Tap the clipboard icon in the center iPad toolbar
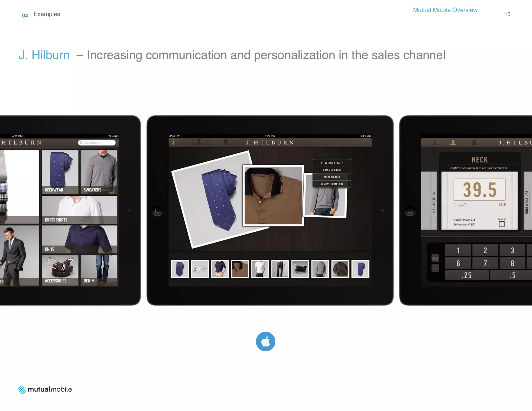Image resolution: width=532 pixels, height=411 pixels. click(226, 142)
